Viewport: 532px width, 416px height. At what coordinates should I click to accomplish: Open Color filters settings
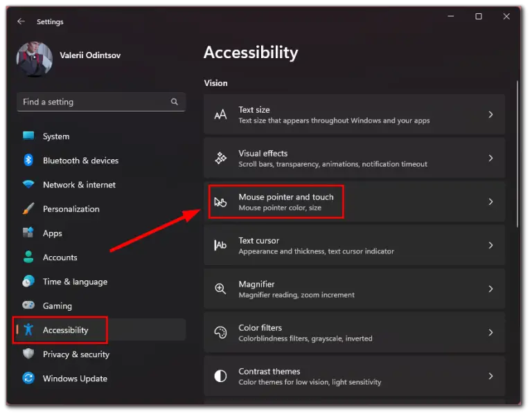(x=354, y=332)
